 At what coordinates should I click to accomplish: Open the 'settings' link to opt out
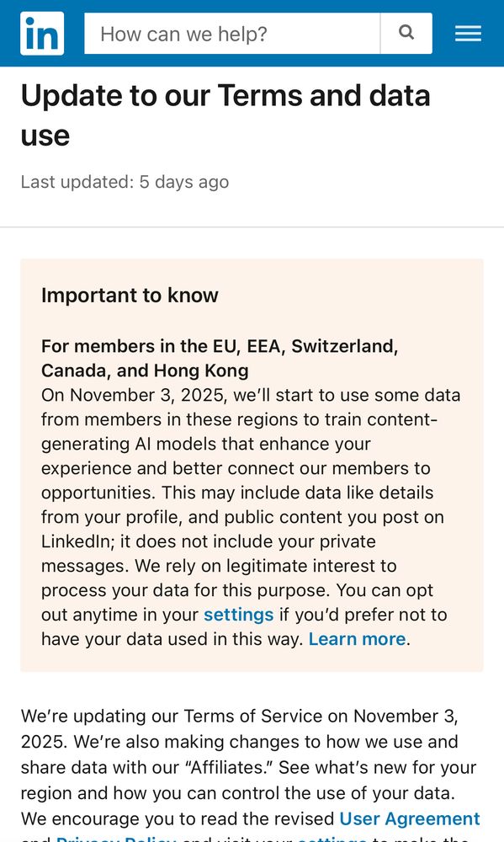point(238,615)
